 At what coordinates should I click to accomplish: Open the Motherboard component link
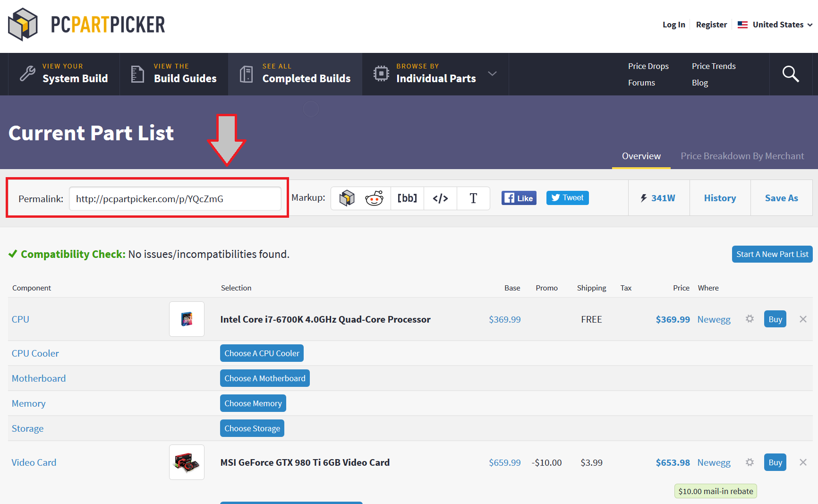click(39, 378)
